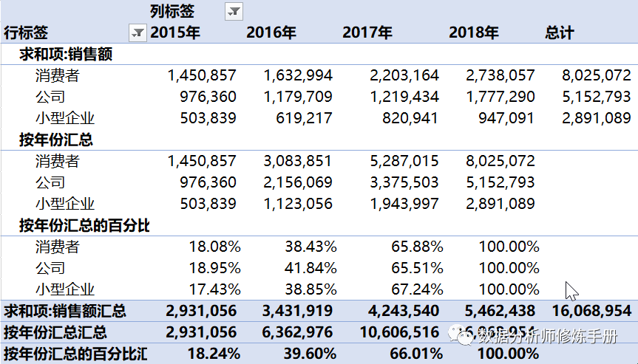Select the 按年份汇总的百分比 group heading

(x=84, y=225)
